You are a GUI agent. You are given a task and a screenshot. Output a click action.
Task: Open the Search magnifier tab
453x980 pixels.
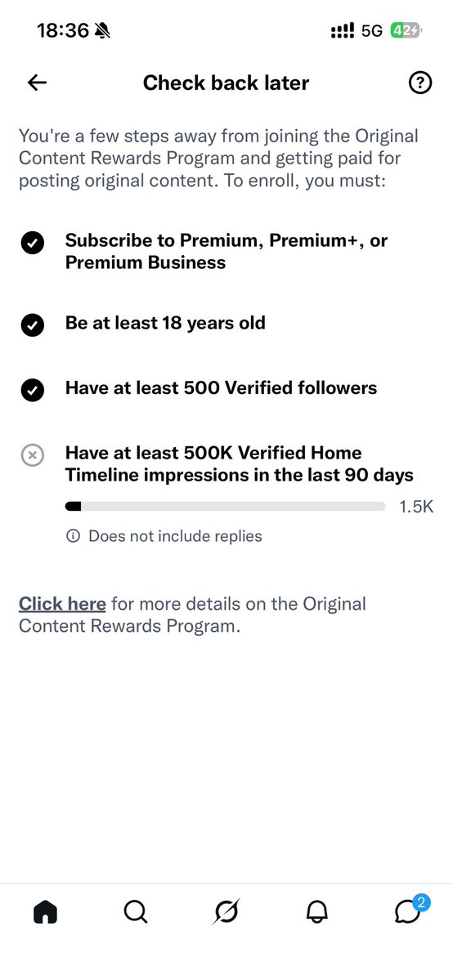(135, 912)
